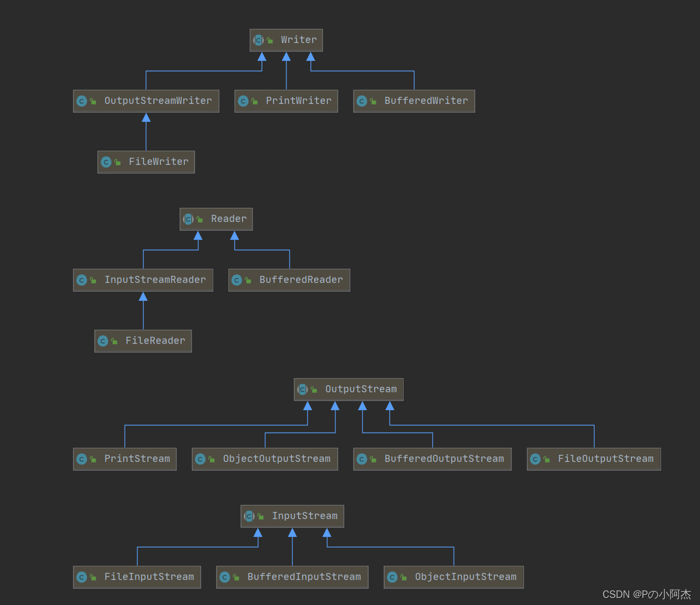Click the class icon on BufferedReader node
700x605 pixels.
(237, 280)
